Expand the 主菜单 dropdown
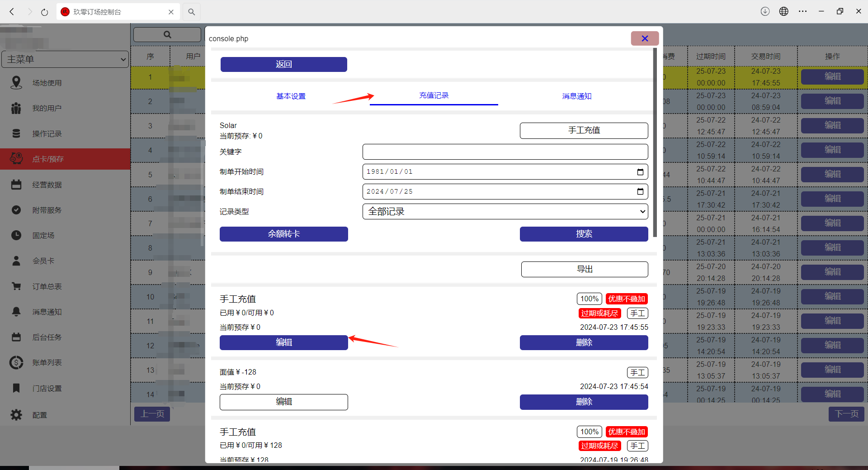This screenshot has height=470, width=868. click(66, 59)
